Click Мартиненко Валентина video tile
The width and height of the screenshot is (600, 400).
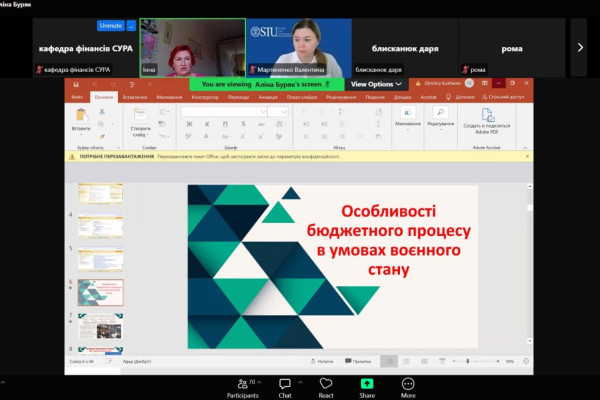(299, 48)
